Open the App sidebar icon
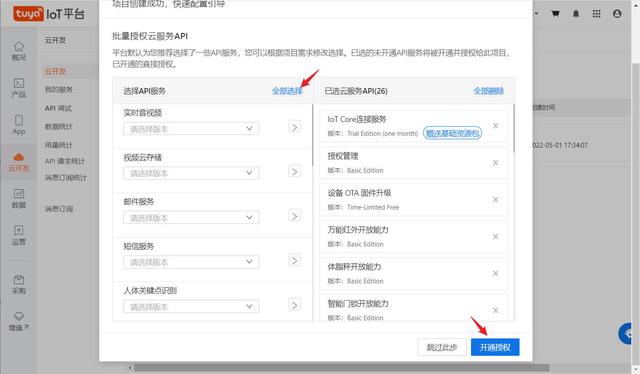Image resolution: width=640 pixels, height=374 pixels. tap(19, 125)
